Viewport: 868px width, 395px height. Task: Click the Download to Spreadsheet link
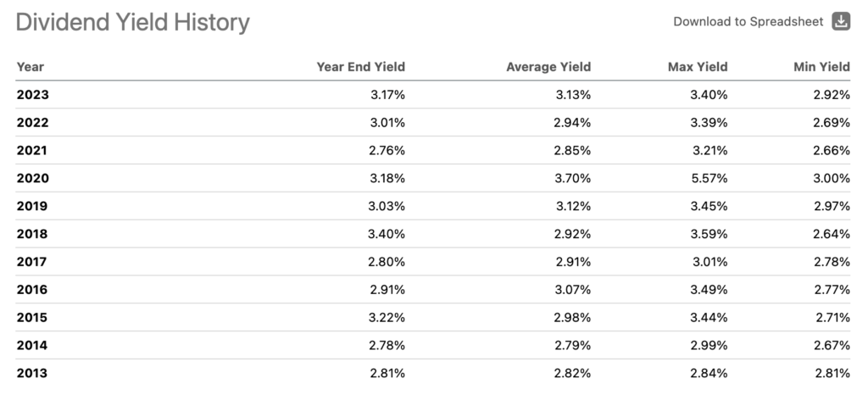coord(748,22)
